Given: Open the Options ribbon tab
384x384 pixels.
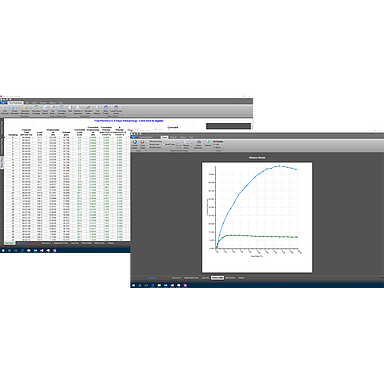Looking at the screenshot, I should coord(183,137).
